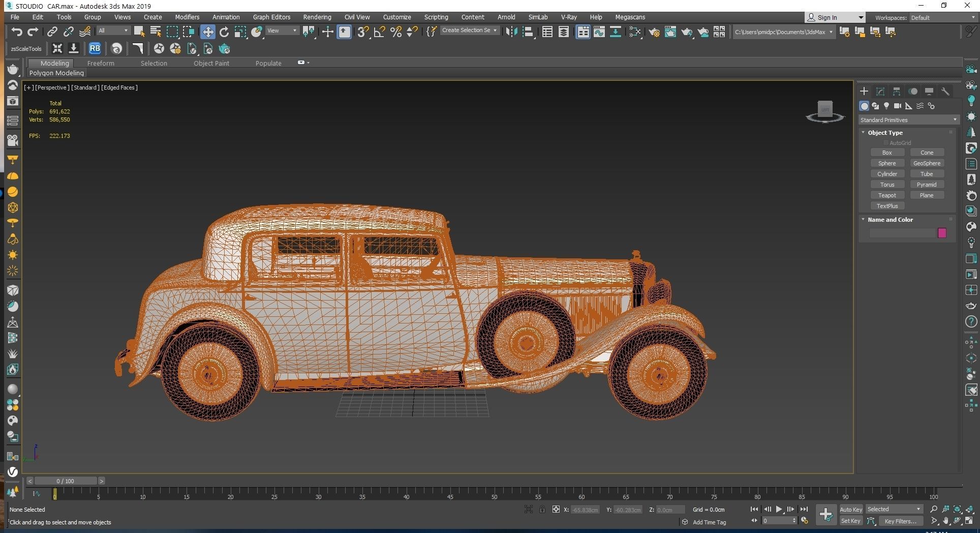
Task: Open the Rendered Frame Window icon
Action: [670, 32]
